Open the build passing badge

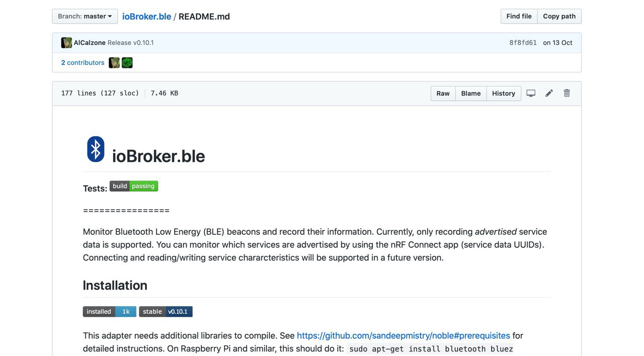[x=134, y=186]
